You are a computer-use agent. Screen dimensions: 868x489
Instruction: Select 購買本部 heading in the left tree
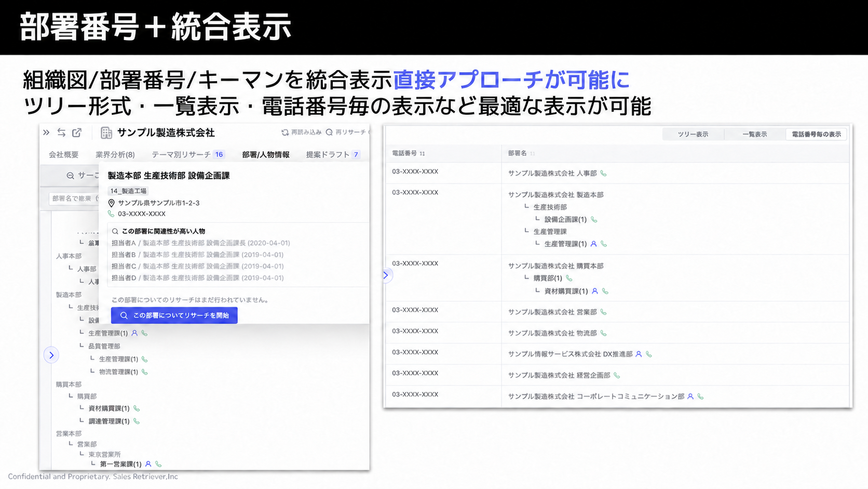(69, 385)
